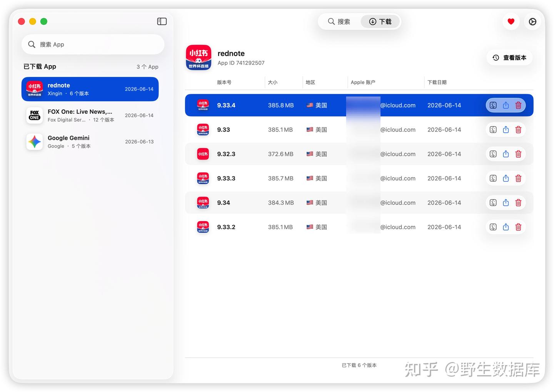Click the 美国 region in the 9.33.2 row
This screenshot has height=392, width=554.
point(317,227)
